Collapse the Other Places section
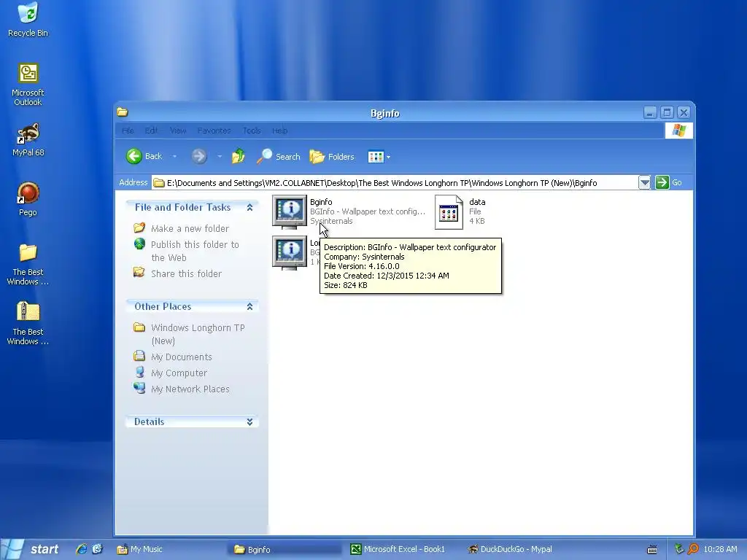The image size is (747, 560). click(x=249, y=307)
